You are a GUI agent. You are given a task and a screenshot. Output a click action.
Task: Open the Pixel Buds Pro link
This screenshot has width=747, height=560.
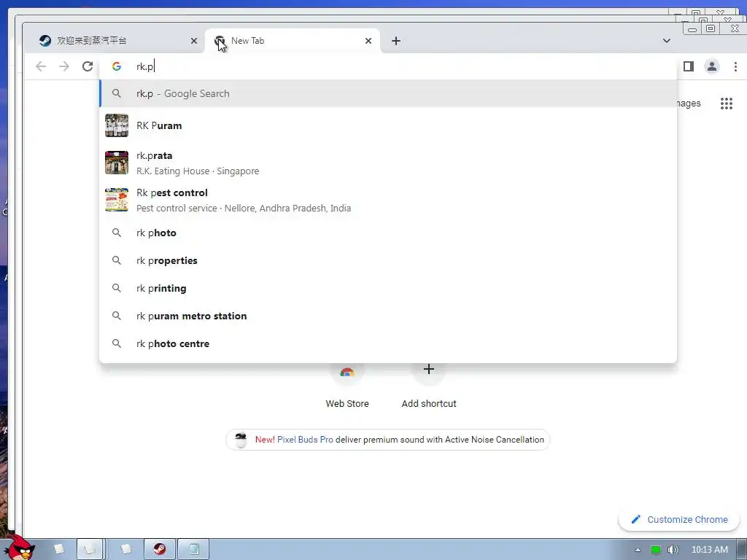click(305, 440)
